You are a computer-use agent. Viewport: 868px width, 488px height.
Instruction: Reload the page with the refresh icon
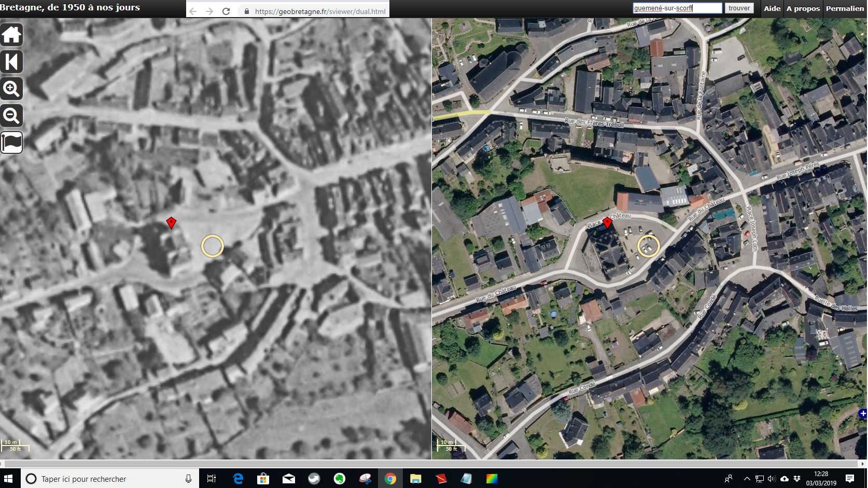click(226, 11)
